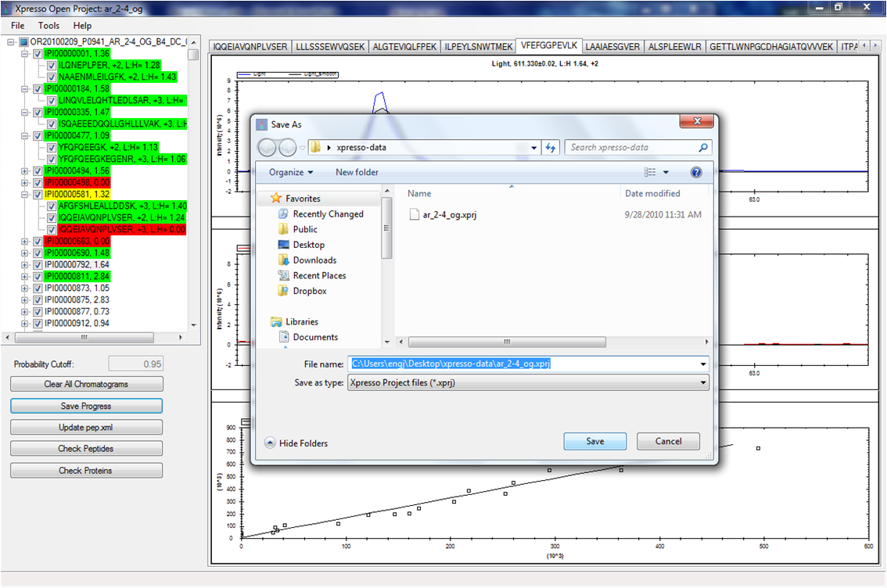Switch to the LAAIAESGVER tab
This screenshot has width=887, height=588.
click(612, 46)
